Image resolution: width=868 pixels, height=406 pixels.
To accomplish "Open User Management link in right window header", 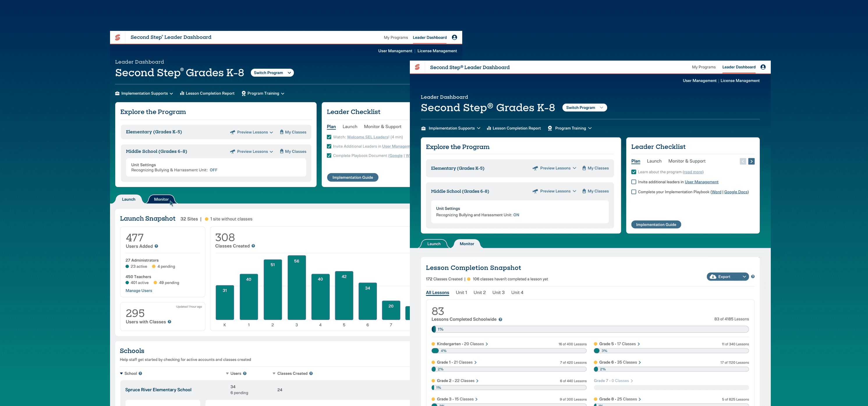I will 699,81.
